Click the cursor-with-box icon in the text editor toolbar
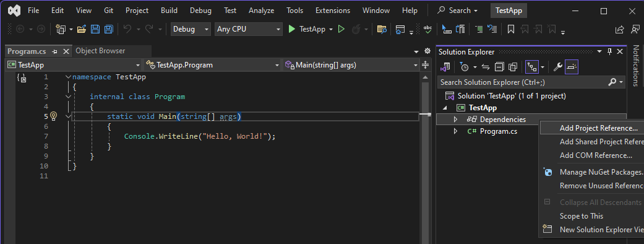Image resolution: width=644 pixels, height=244 pixels. pos(447,29)
